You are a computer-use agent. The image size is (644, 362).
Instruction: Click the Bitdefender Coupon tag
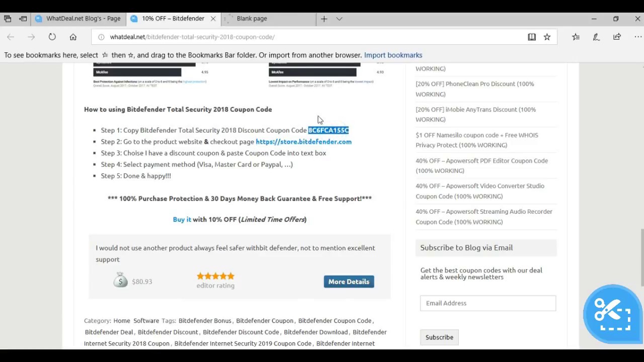click(265, 321)
